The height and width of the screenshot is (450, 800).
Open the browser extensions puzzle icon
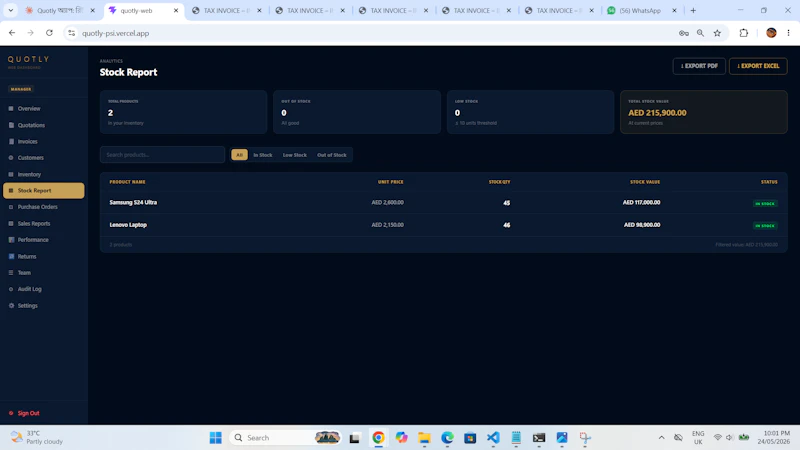click(x=743, y=33)
